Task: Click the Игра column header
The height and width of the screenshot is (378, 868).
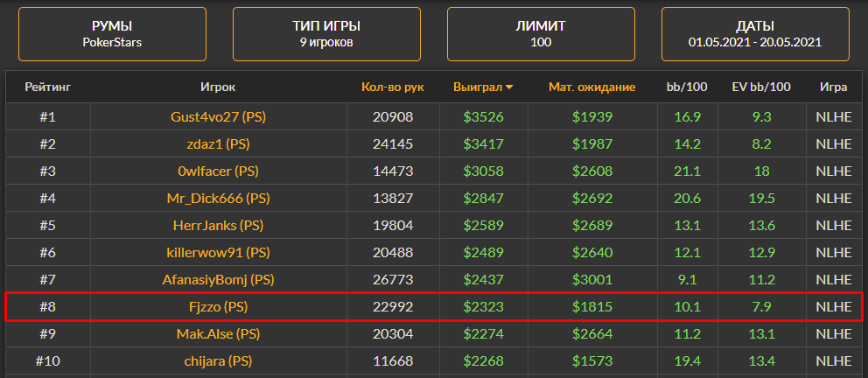Action: 834,87
